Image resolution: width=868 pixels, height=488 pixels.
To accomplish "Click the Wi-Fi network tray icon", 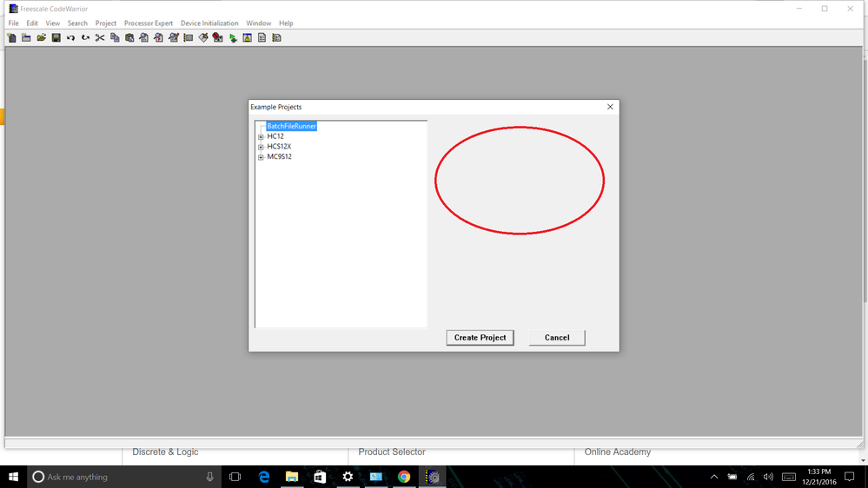I will [x=751, y=477].
